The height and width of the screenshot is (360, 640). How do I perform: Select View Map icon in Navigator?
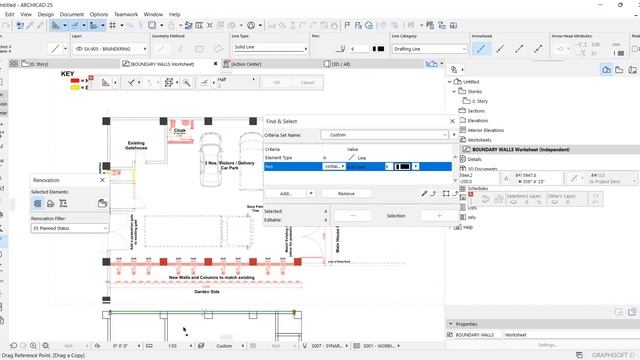(619, 70)
